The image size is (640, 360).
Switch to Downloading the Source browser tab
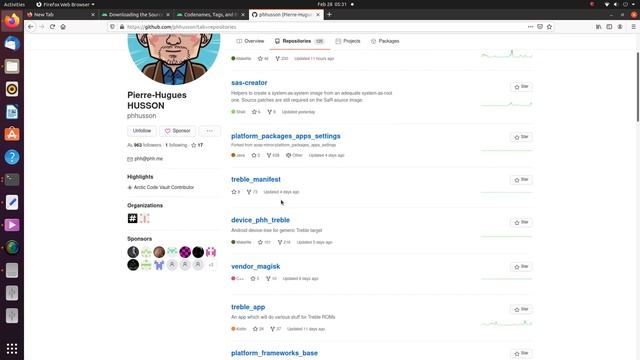pos(136,14)
